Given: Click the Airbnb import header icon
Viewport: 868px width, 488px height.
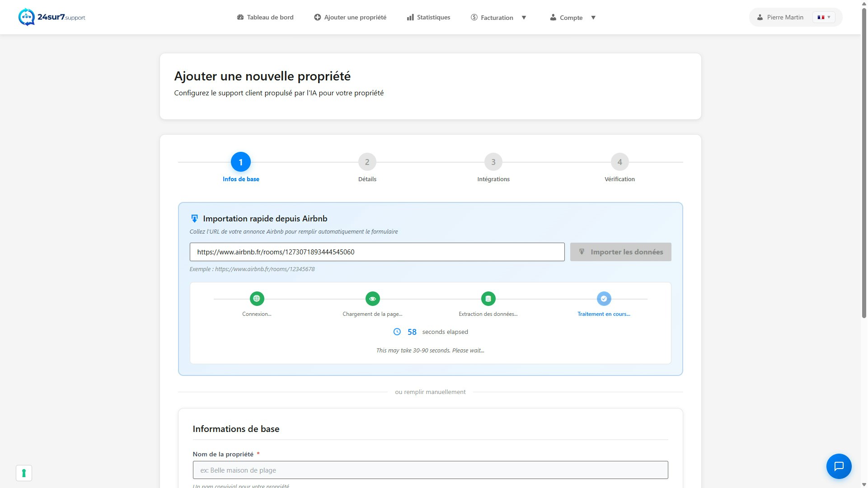Looking at the screenshot, I should point(194,219).
